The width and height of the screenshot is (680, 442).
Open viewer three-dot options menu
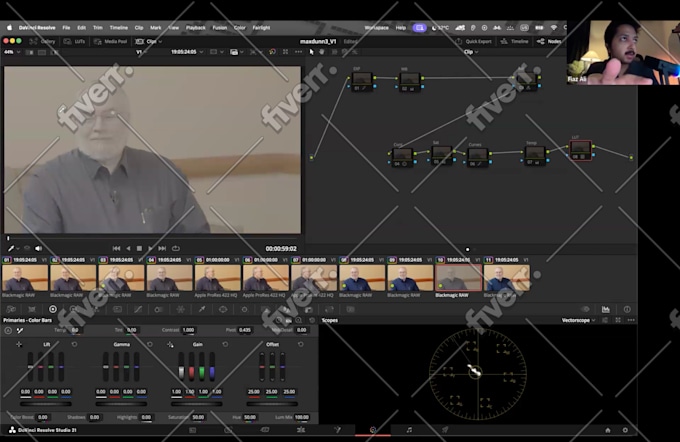point(298,52)
